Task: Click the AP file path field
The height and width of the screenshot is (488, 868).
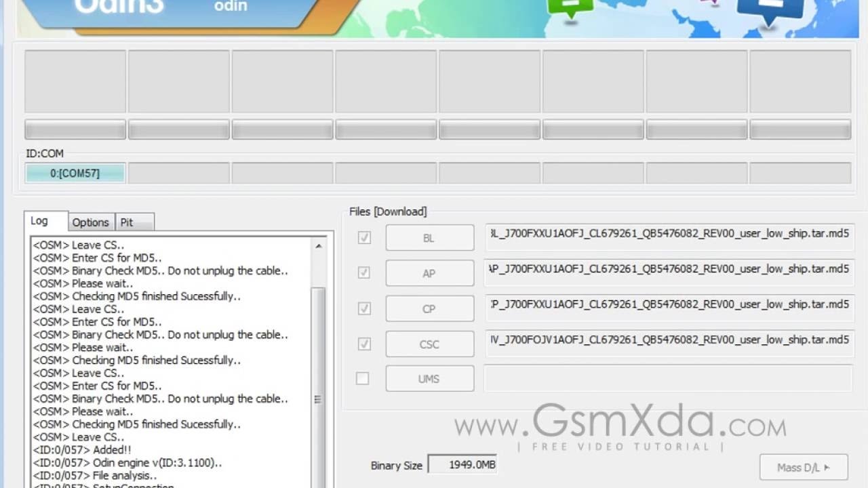Action: (669, 272)
